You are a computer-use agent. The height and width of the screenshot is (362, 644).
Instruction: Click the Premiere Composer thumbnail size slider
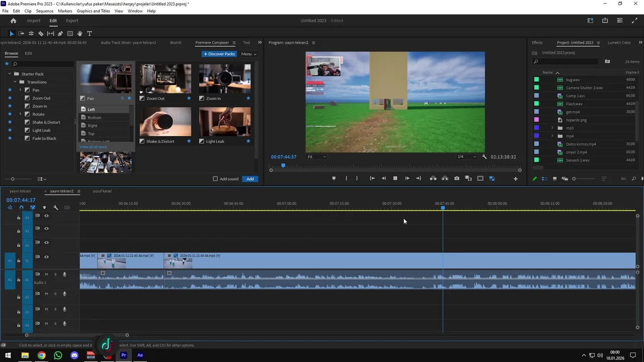(13, 179)
